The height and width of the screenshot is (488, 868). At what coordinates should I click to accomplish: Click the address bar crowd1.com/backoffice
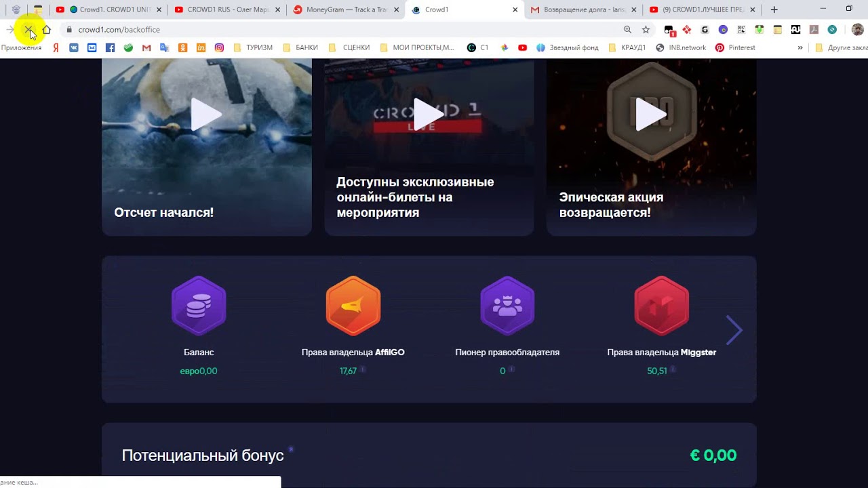tap(356, 30)
